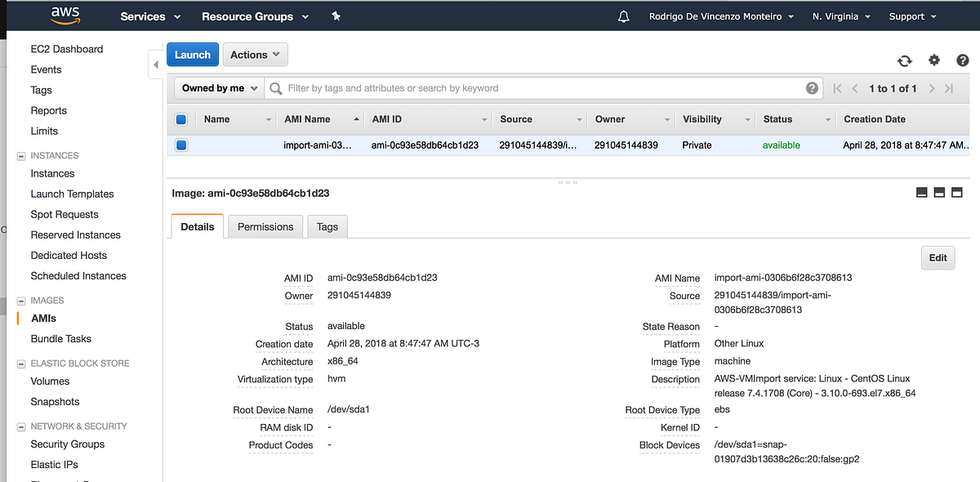Image resolution: width=980 pixels, height=482 pixels.
Task: Open the Owned by me filter dropdown
Action: click(217, 87)
